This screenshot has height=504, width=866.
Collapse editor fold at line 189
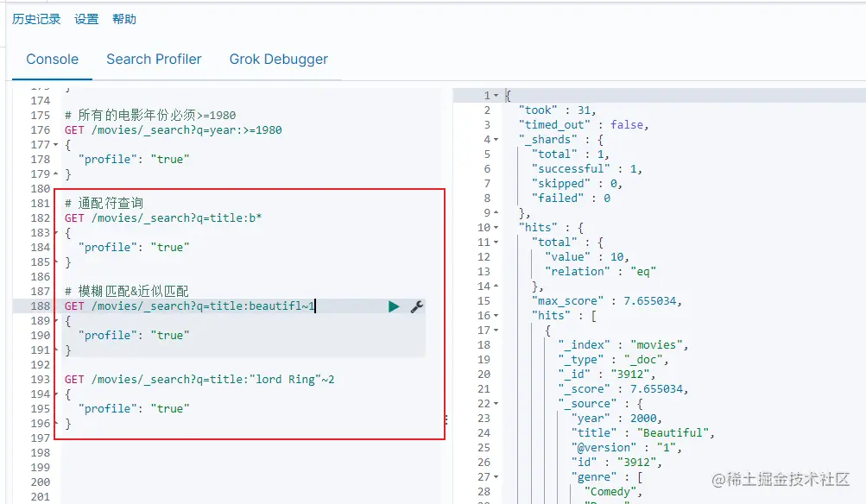(x=56, y=321)
